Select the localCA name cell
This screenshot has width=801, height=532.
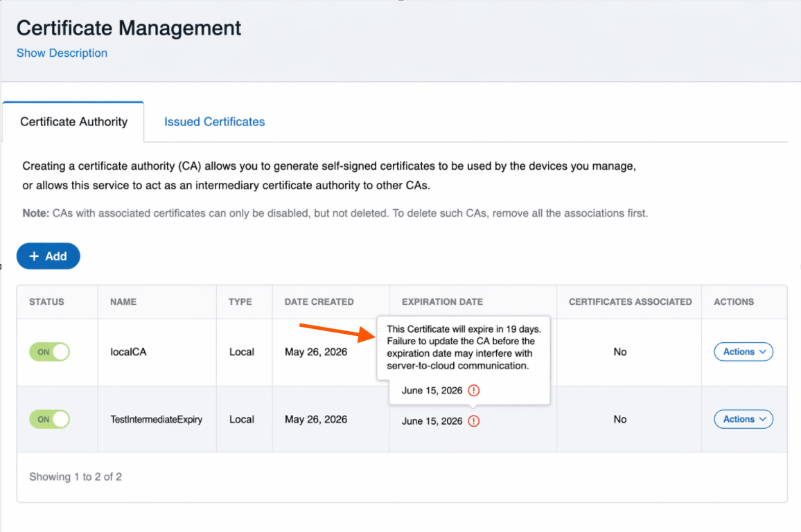click(128, 352)
